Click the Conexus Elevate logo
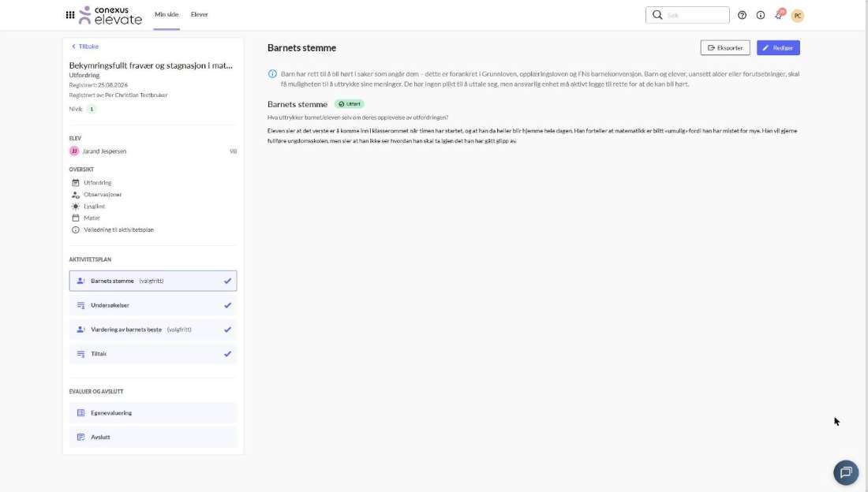The height and width of the screenshot is (492, 868). click(110, 15)
